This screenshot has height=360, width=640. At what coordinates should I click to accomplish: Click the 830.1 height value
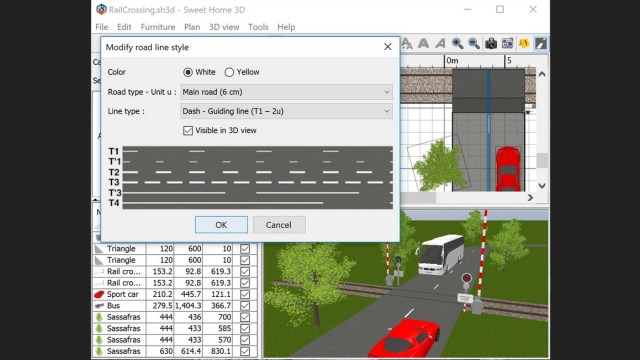click(x=221, y=351)
